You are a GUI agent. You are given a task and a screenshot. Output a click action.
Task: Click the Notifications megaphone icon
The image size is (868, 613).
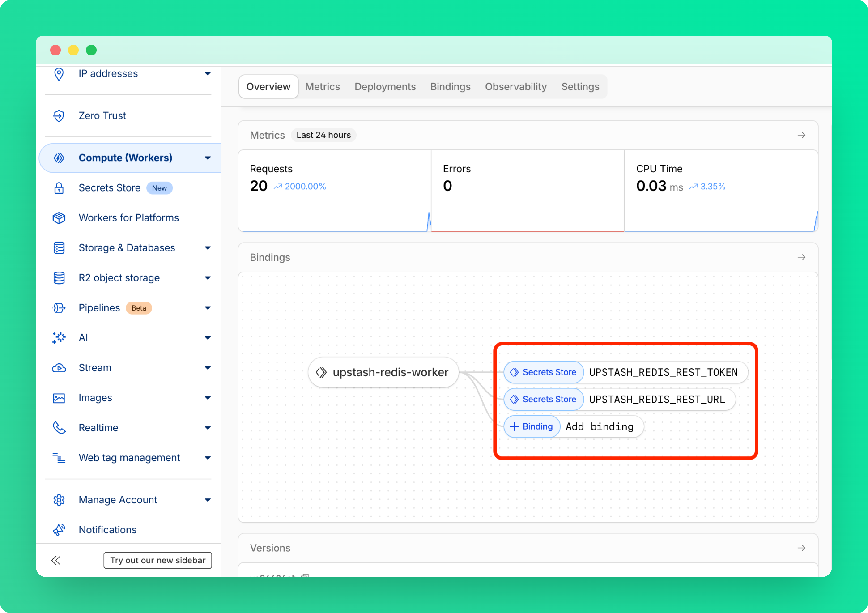click(59, 530)
